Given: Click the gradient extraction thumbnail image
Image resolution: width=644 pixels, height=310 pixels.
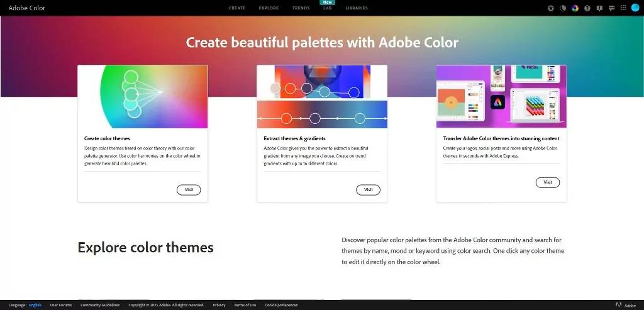Looking at the screenshot, I should tap(322, 96).
